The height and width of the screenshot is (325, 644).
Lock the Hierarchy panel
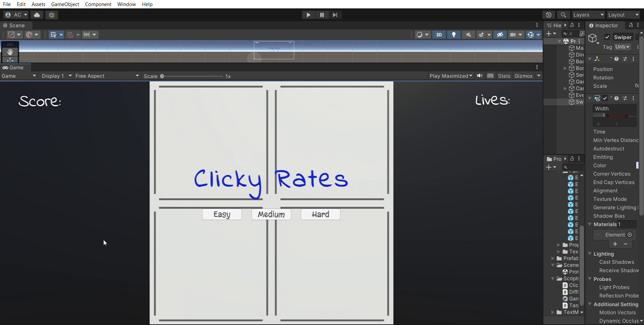click(572, 25)
